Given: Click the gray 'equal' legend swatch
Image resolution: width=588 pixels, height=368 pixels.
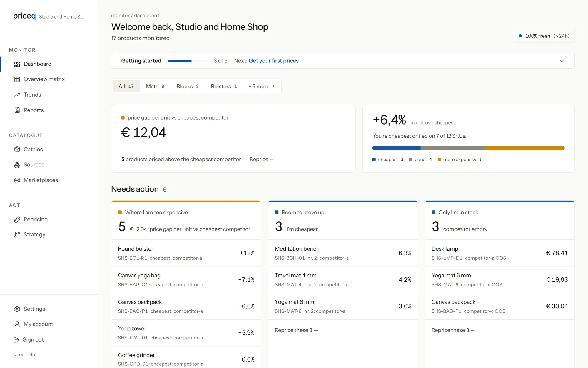Looking at the screenshot, I should pos(411,160).
